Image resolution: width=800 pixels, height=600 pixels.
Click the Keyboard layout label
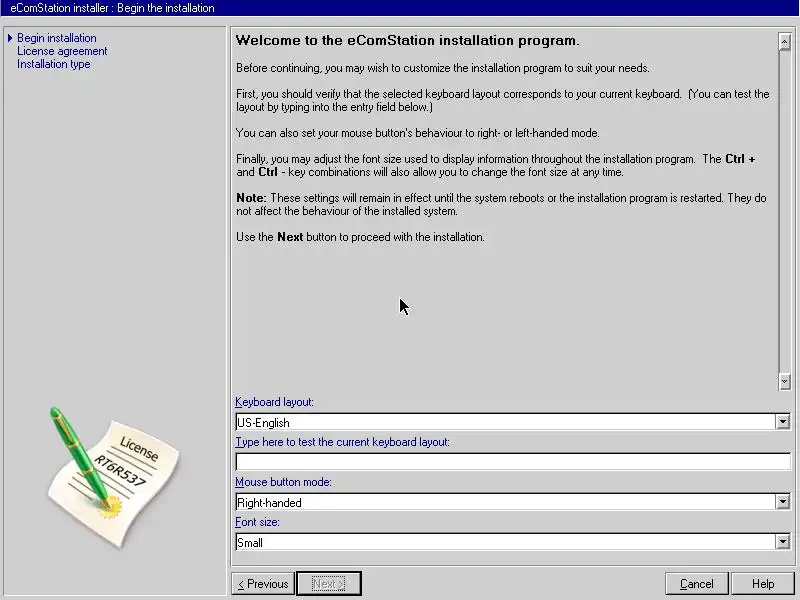click(274, 402)
